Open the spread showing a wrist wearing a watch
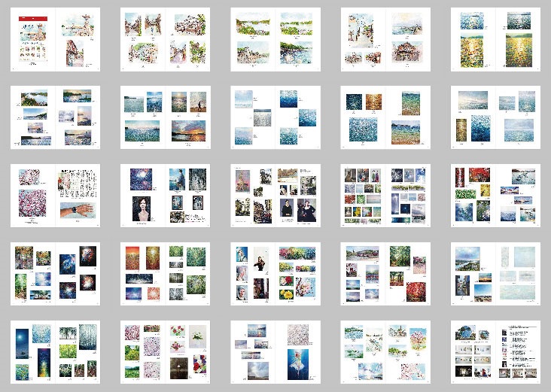Viewport: 551px width, 392px height. tap(55, 196)
